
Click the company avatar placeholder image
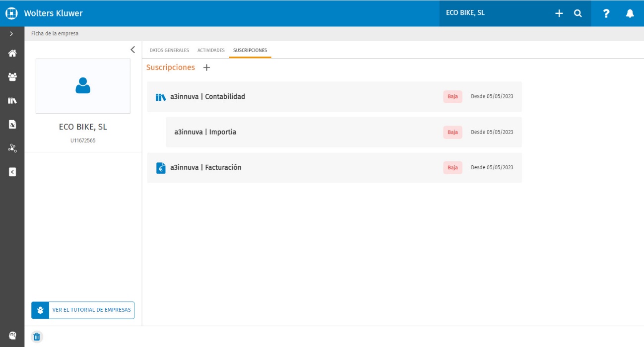pyautogui.click(x=83, y=86)
